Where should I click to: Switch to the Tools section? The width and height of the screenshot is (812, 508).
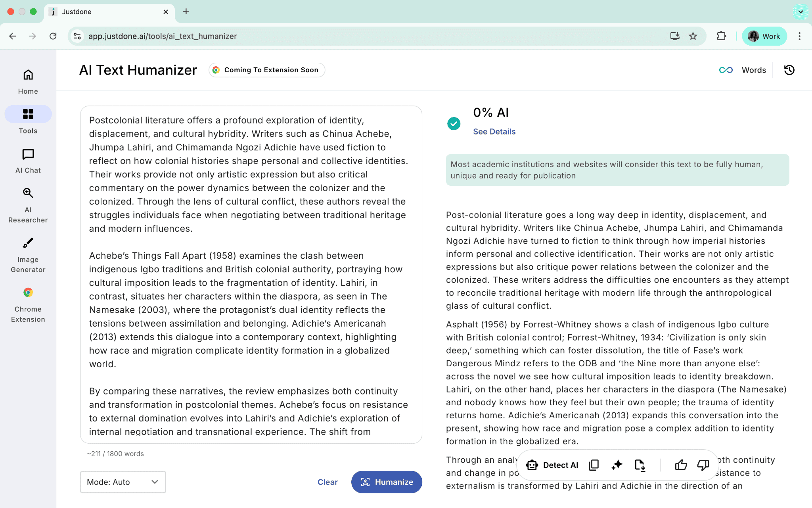pos(28,120)
